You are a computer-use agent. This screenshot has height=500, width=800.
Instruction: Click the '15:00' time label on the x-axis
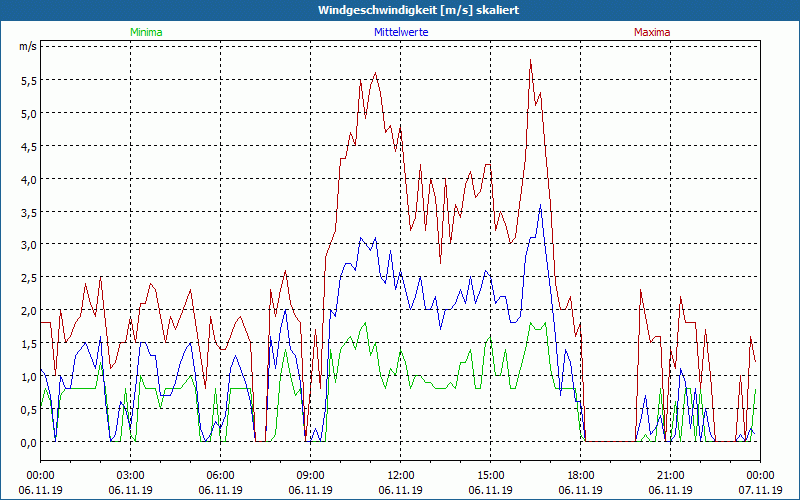[x=490, y=476]
